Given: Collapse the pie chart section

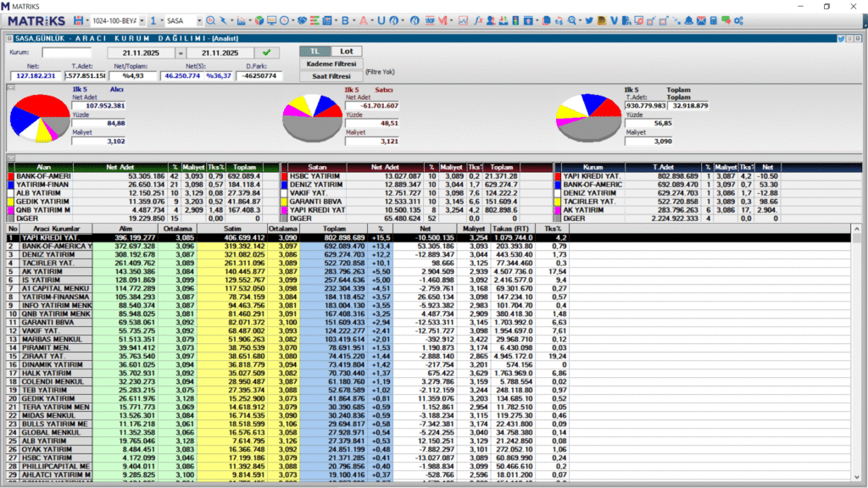Looking at the screenshot, I should [10, 86].
